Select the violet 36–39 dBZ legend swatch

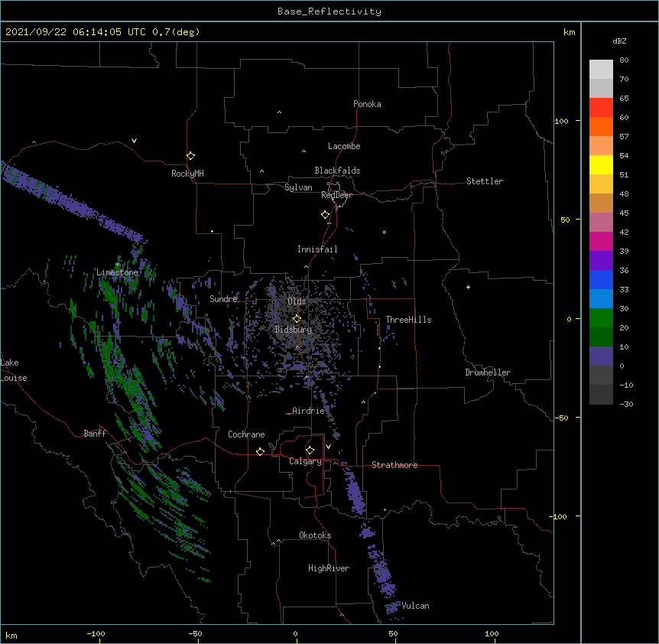pos(601,261)
